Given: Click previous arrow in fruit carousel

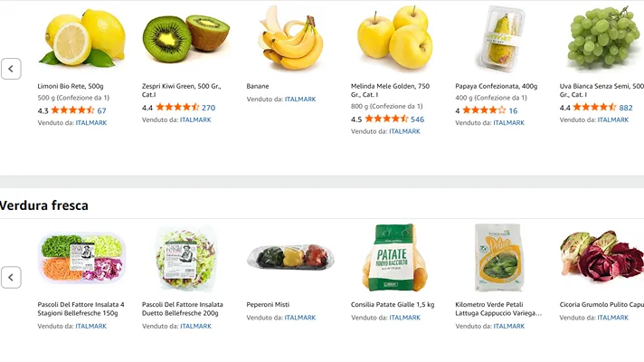Looking at the screenshot, I should 11,69.
